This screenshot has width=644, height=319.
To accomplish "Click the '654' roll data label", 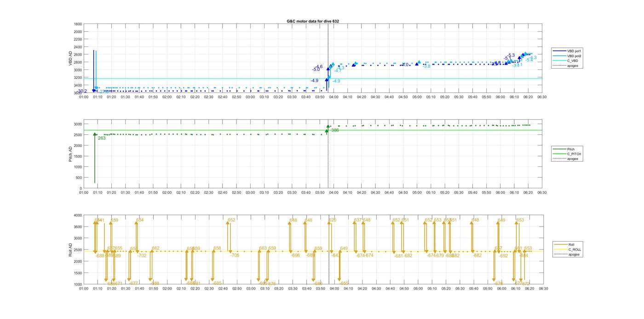I will pos(140,220).
